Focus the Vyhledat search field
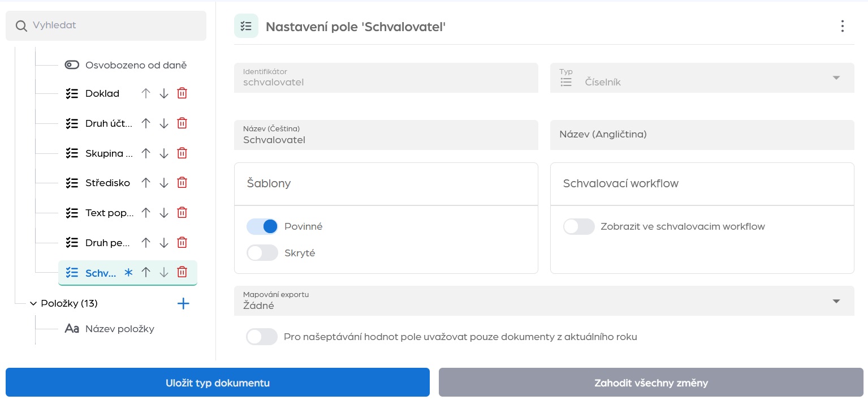868x404 pixels. coord(106,26)
